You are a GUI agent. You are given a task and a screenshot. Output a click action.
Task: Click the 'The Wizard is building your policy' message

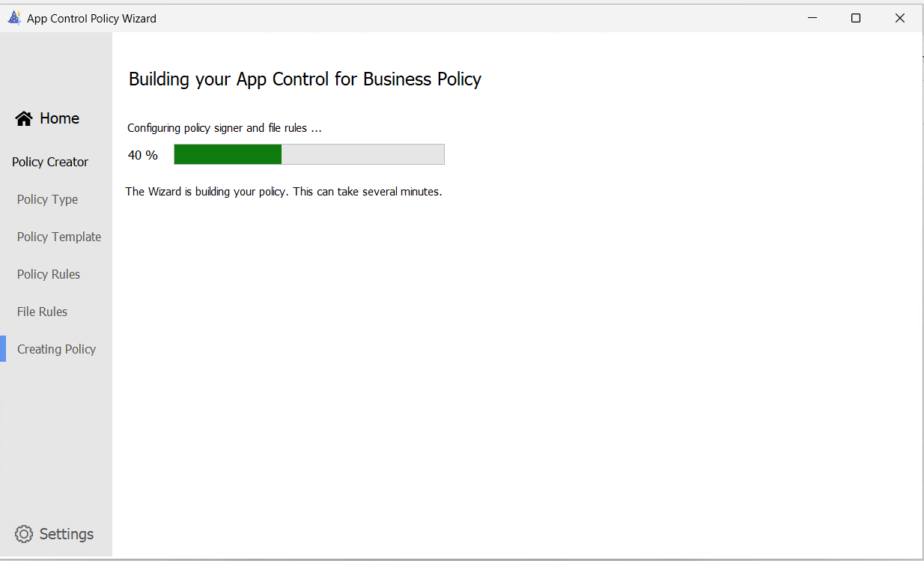pos(284,192)
